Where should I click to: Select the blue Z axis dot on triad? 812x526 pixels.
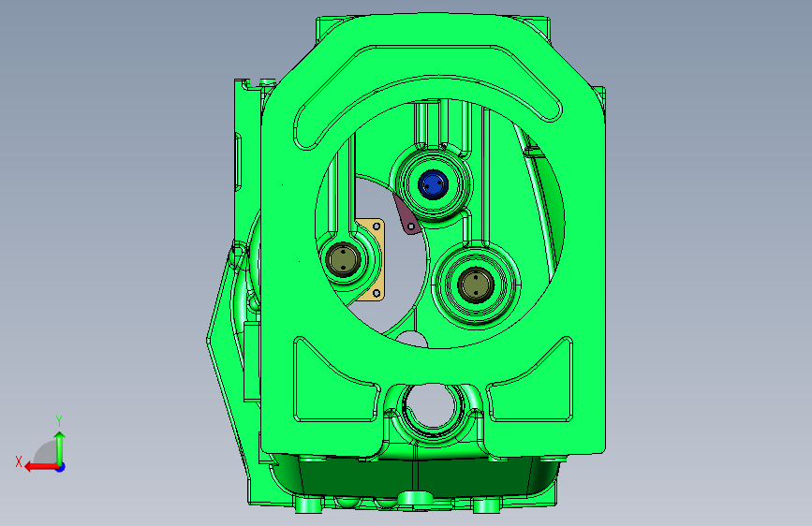[61, 467]
